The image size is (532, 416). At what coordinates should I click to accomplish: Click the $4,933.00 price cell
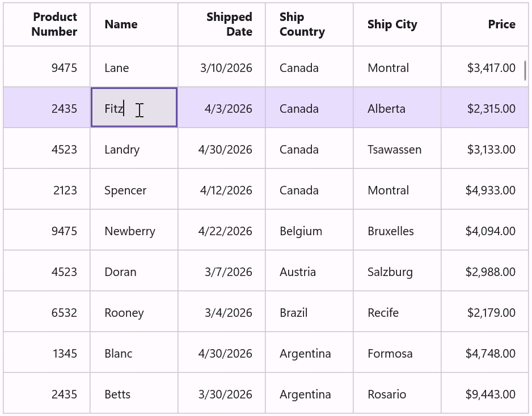click(484, 189)
